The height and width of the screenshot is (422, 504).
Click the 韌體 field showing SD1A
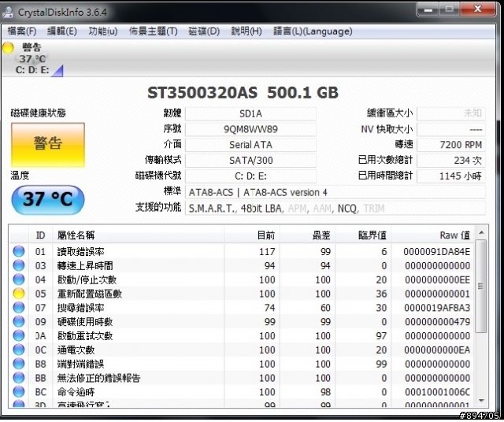coord(250,114)
